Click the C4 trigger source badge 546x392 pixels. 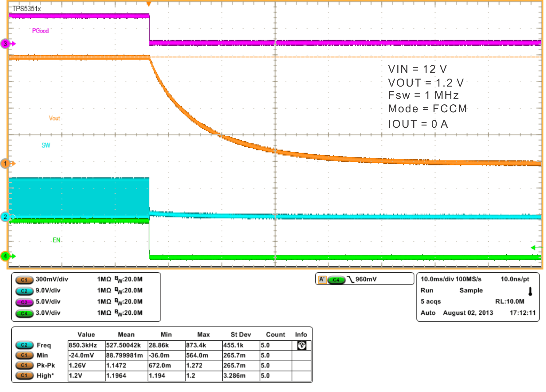click(336, 280)
